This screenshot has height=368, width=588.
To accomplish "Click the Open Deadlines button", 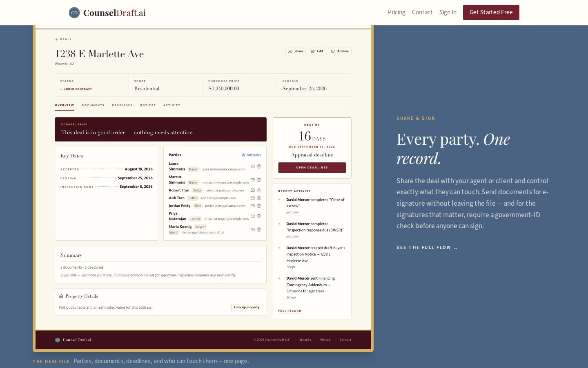I will tap(312, 168).
